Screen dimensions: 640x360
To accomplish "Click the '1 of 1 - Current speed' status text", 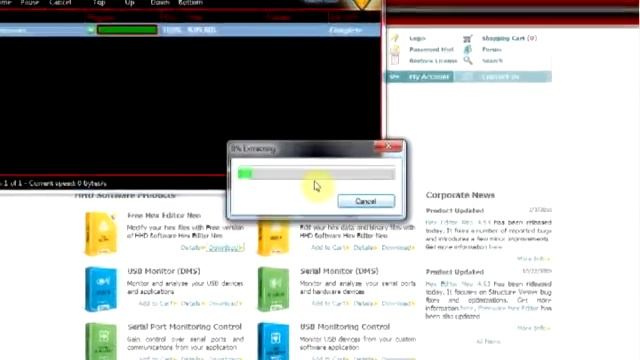I will tap(54, 184).
